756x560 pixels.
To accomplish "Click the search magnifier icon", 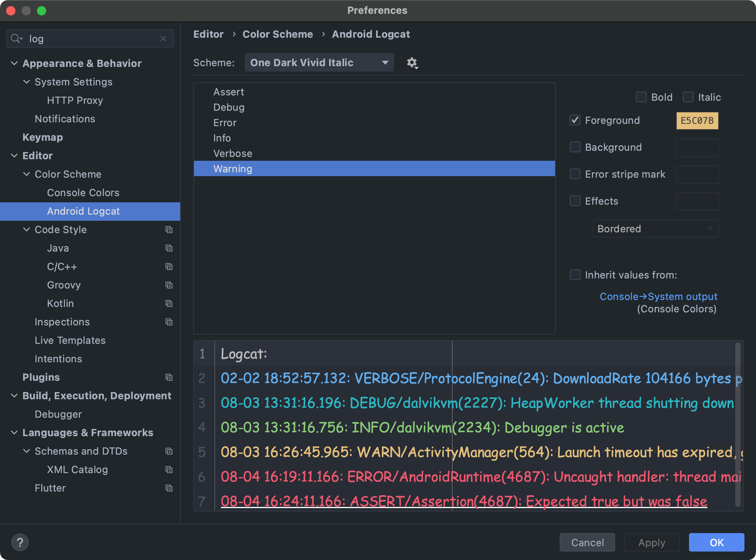I will (17, 38).
